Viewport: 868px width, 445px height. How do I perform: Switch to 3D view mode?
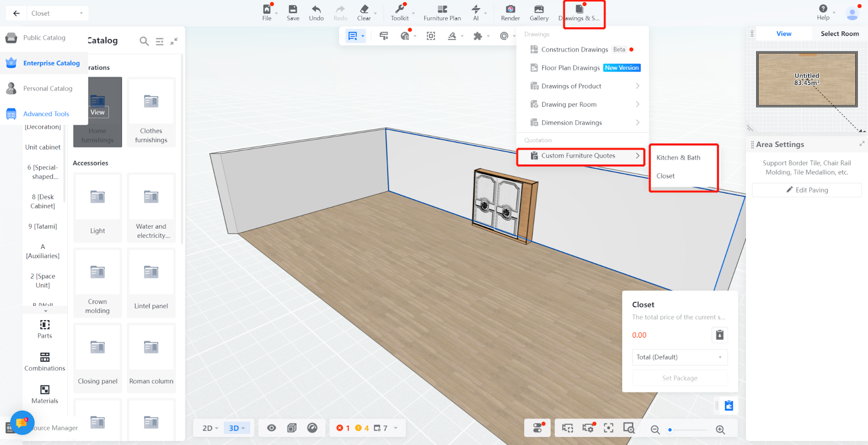pyautogui.click(x=237, y=428)
